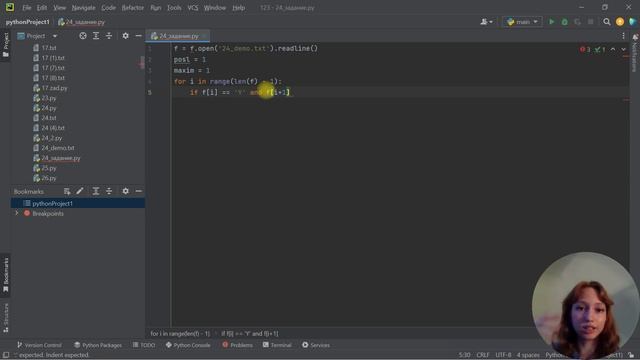Click pythonProject1 breadcrumb in navigation bar
This screenshot has width=640, height=360.
(28, 22)
